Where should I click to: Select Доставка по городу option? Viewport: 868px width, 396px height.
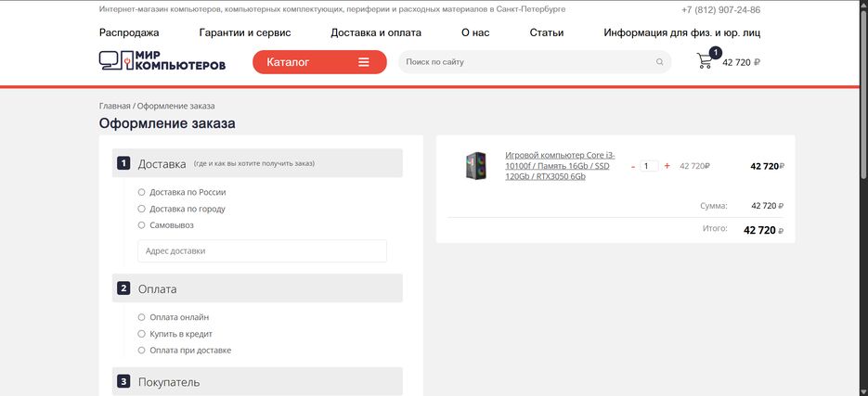[x=141, y=209]
